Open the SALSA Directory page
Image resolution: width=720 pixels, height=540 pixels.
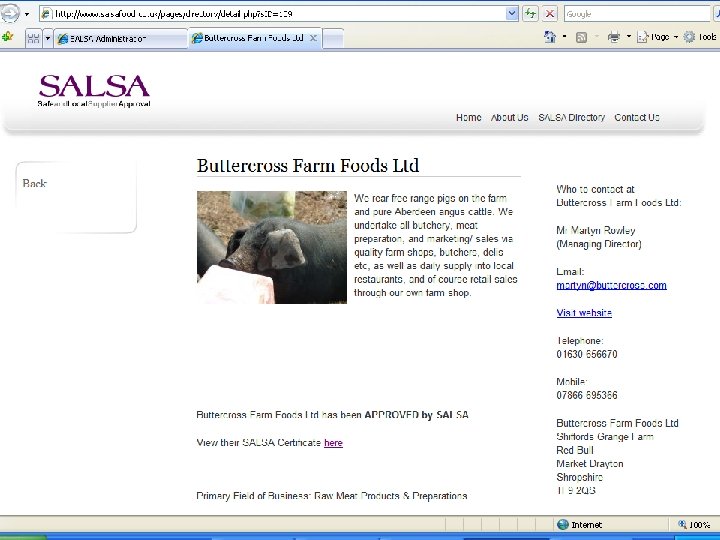point(571,118)
